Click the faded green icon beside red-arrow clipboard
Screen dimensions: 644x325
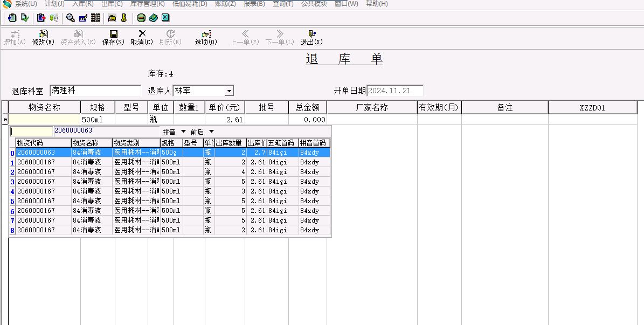[54, 18]
